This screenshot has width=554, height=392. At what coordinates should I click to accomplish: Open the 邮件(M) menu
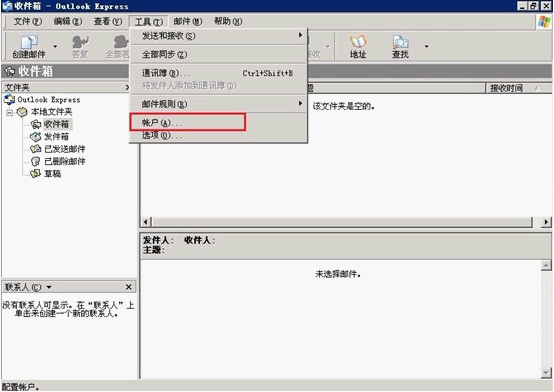tap(188, 22)
